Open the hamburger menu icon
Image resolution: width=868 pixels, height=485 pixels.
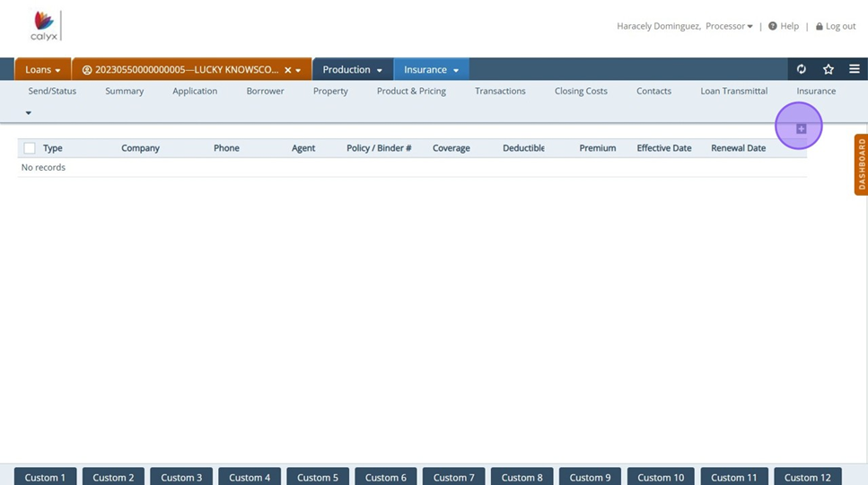[x=854, y=69]
